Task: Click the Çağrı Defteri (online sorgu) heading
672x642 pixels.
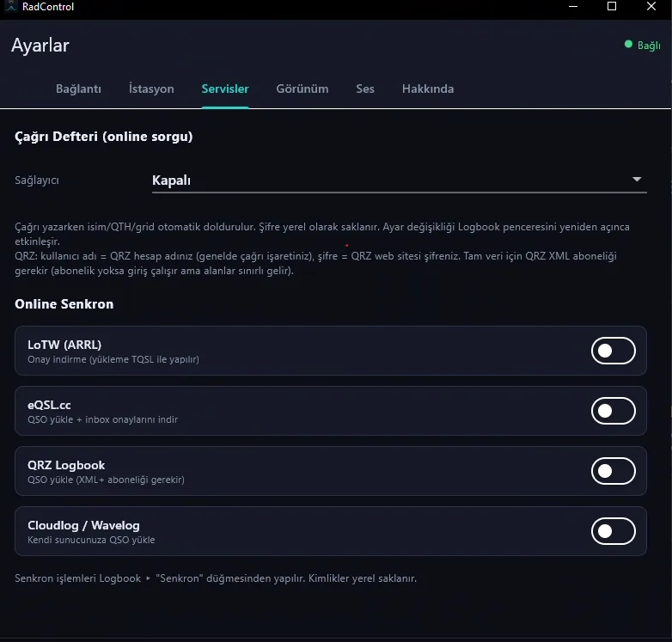Action: click(x=104, y=137)
